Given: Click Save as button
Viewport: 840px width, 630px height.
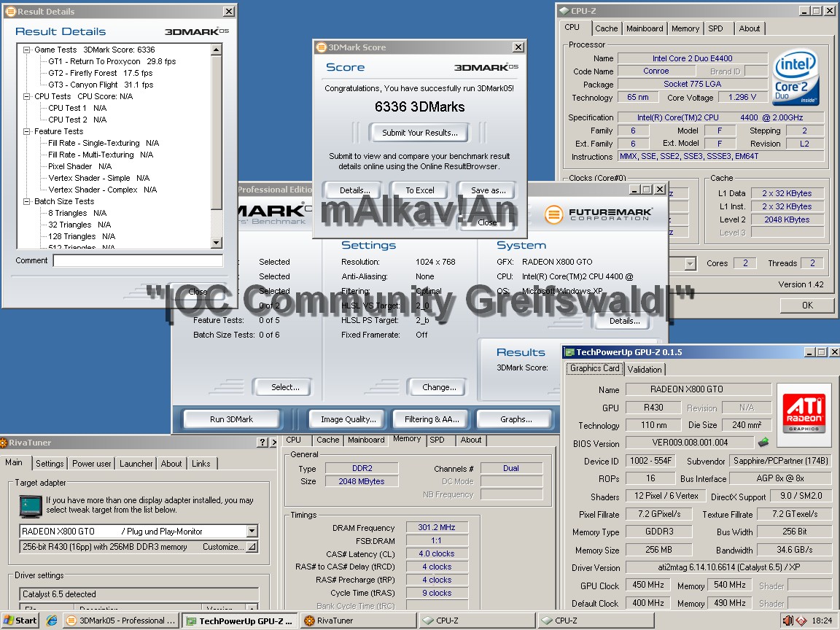Looking at the screenshot, I should pos(488,190).
